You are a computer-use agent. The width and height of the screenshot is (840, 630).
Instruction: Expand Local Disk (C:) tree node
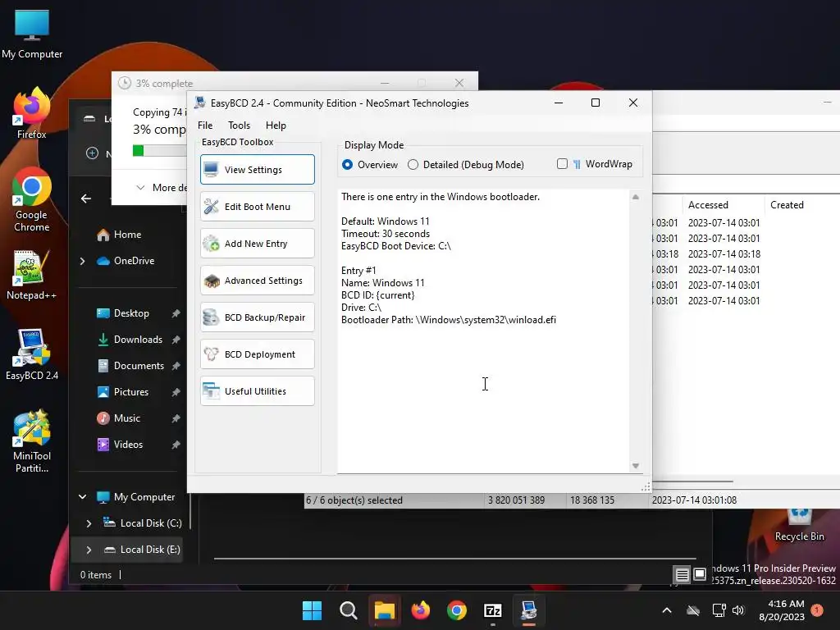pyautogui.click(x=89, y=523)
